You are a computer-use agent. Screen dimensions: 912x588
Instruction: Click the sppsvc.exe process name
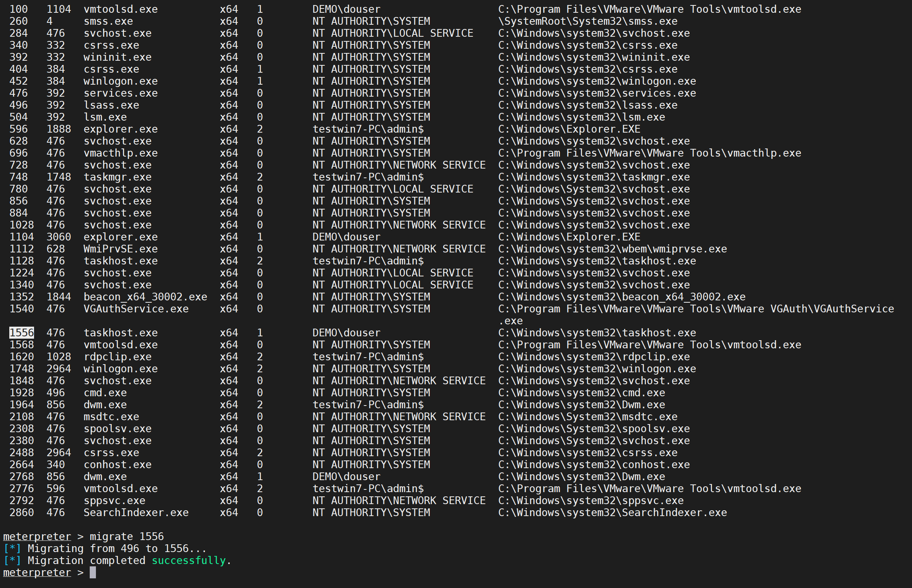pos(114,501)
